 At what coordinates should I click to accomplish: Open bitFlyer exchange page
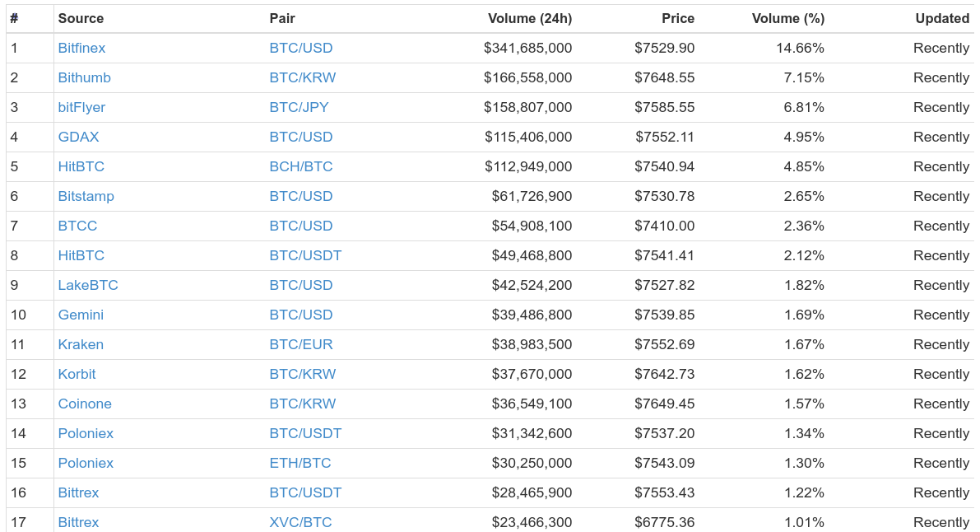coord(81,107)
